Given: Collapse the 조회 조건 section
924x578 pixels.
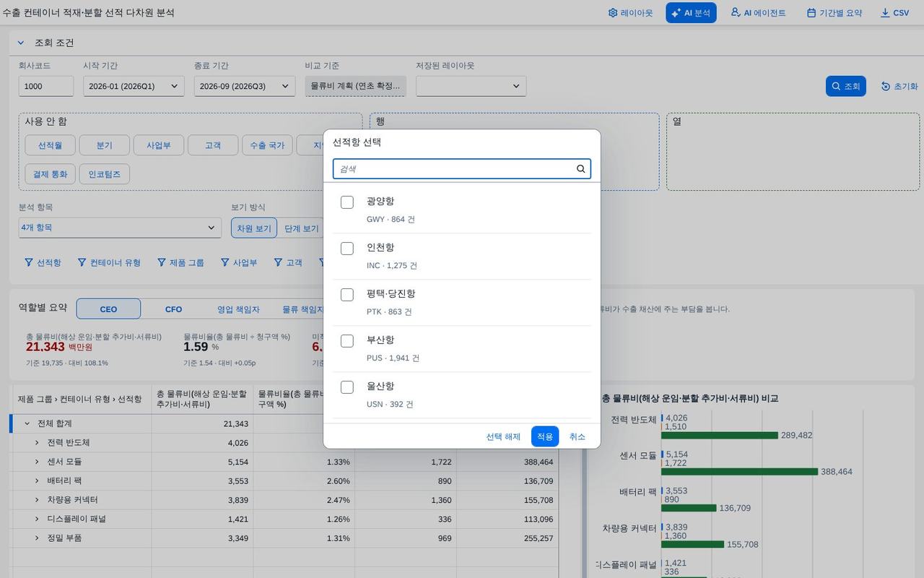Looking at the screenshot, I should 21,43.
